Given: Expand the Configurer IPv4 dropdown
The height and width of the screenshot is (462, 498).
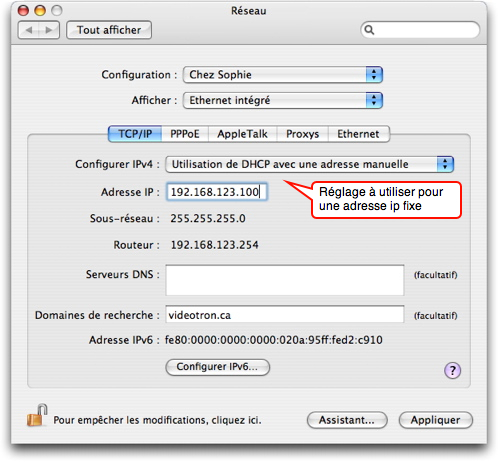Looking at the screenshot, I should click(x=309, y=164).
